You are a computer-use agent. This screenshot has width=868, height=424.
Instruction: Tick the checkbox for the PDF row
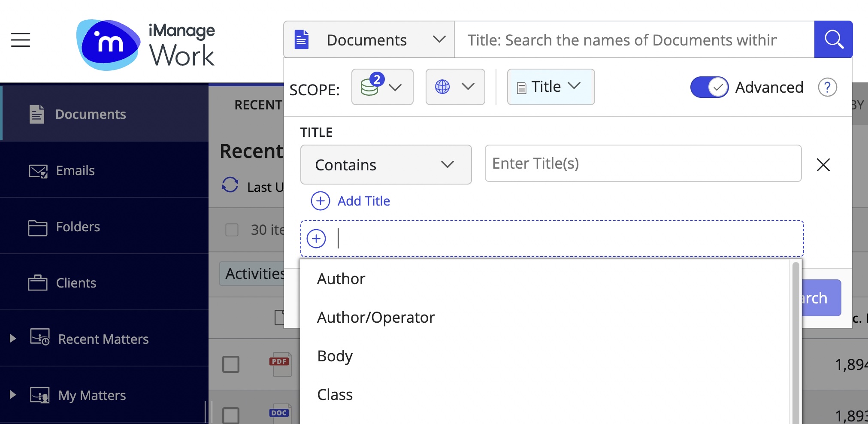[x=231, y=364]
